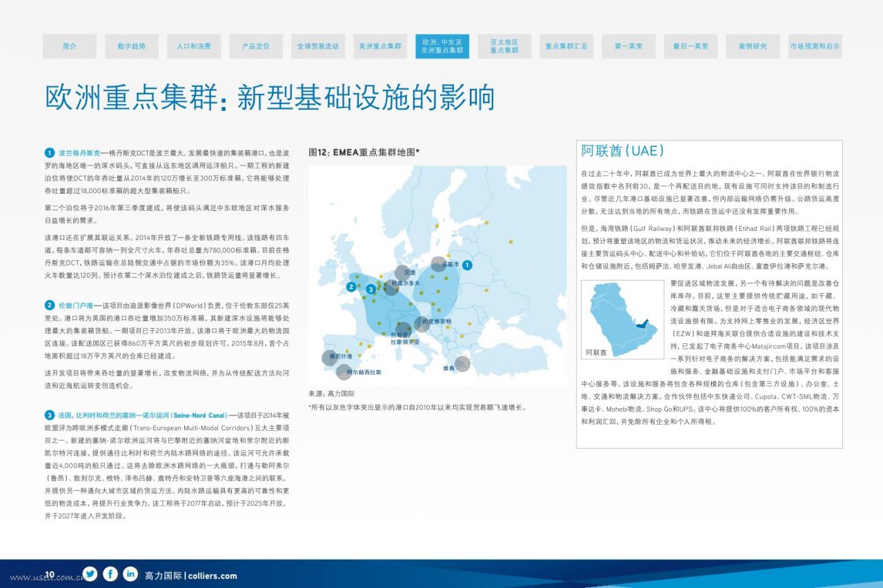Image resolution: width=883 pixels, height=588 pixels.
Task: Click the UAE paragraph starting 但是, 海湾铁路
Action: tap(711, 247)
